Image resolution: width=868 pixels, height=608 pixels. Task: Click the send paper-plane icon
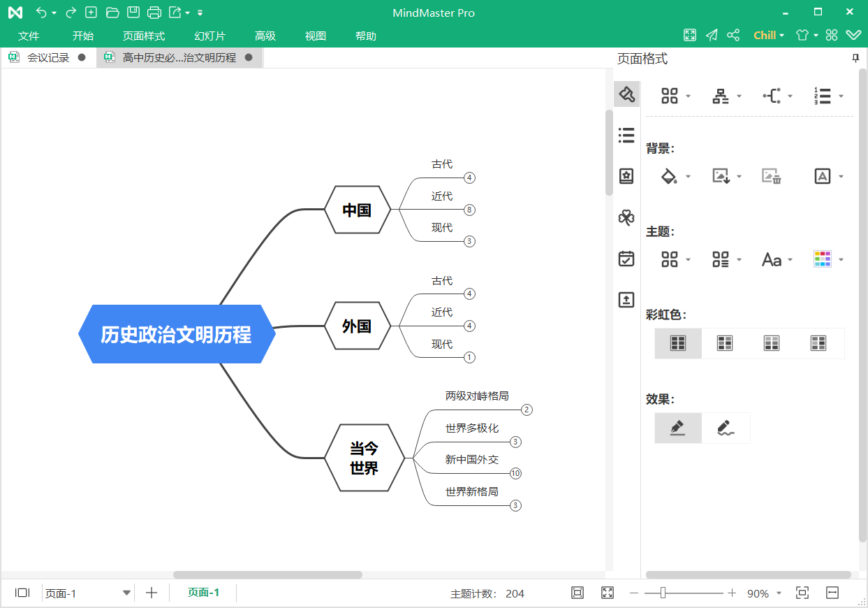point(712,35)
